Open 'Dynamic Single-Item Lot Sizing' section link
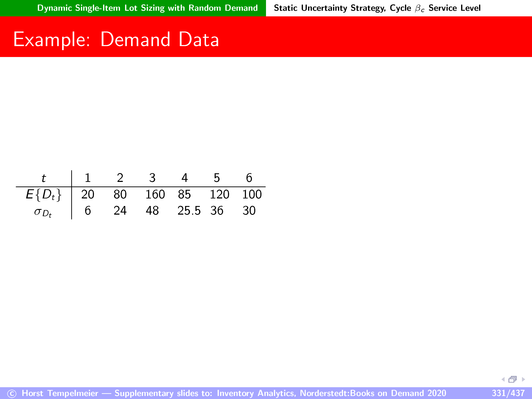532x399 pixels. (147, 8)
